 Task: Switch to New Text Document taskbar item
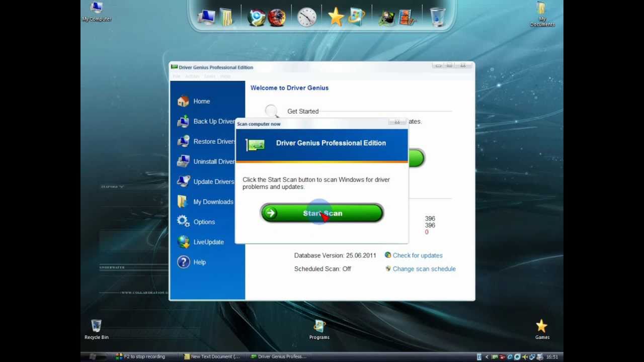[x=212, y=356]
